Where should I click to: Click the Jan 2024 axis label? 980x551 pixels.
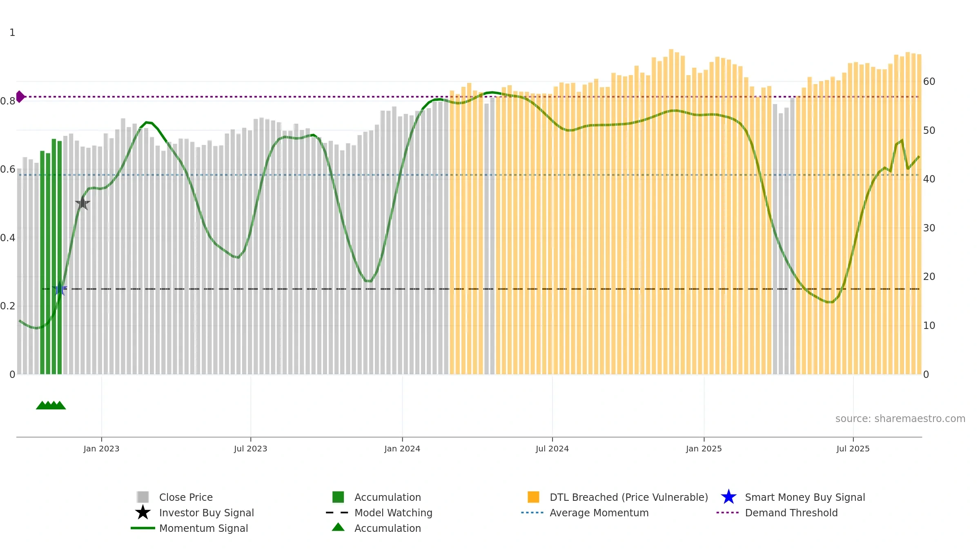click(402, 449)
